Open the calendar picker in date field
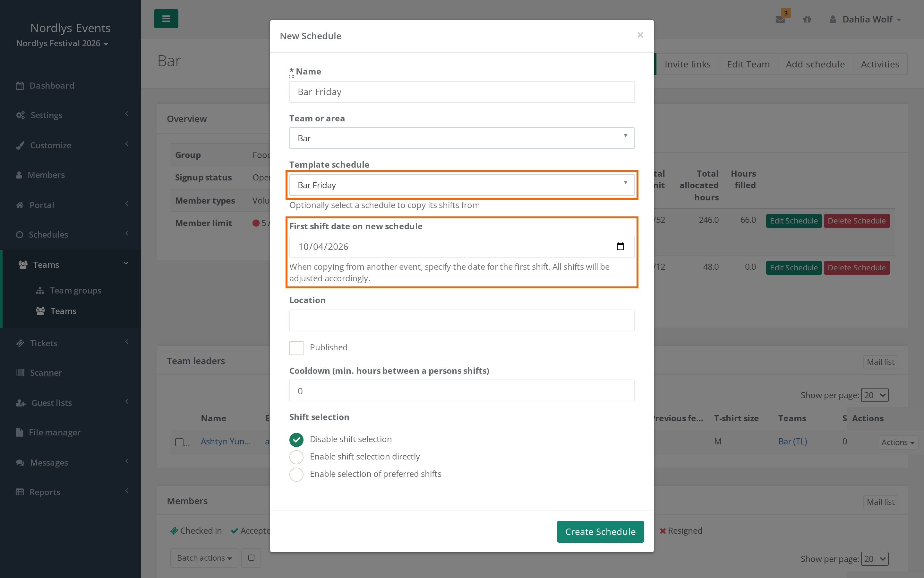The image size is (924, 578). 620,247
